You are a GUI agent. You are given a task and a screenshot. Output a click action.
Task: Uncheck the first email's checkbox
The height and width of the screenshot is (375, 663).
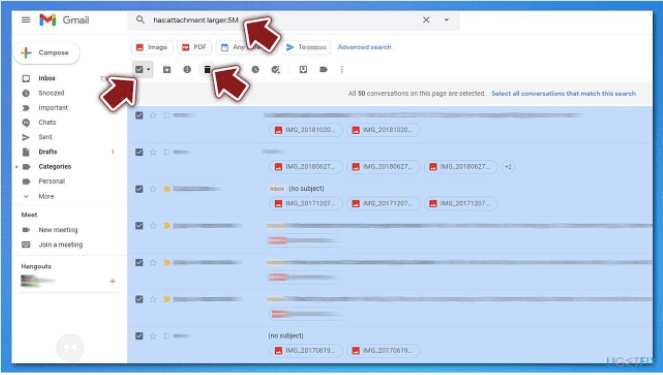(x=139, y=115)
